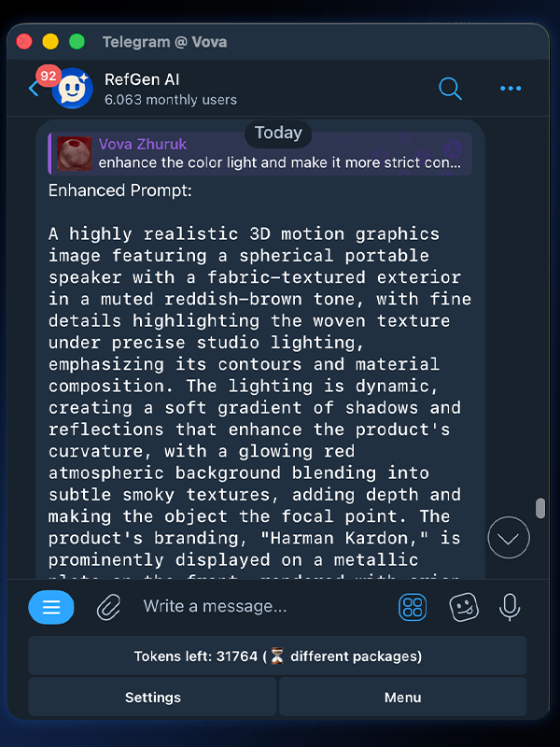Open the sticker and emoji panel
The width and height of the screenshot is (560, 747).
(464, 608)
